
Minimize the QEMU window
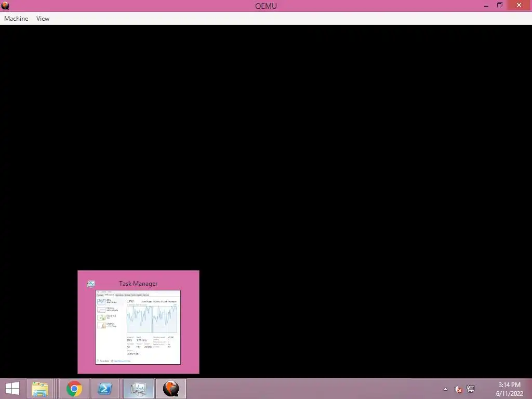point(486,5)
